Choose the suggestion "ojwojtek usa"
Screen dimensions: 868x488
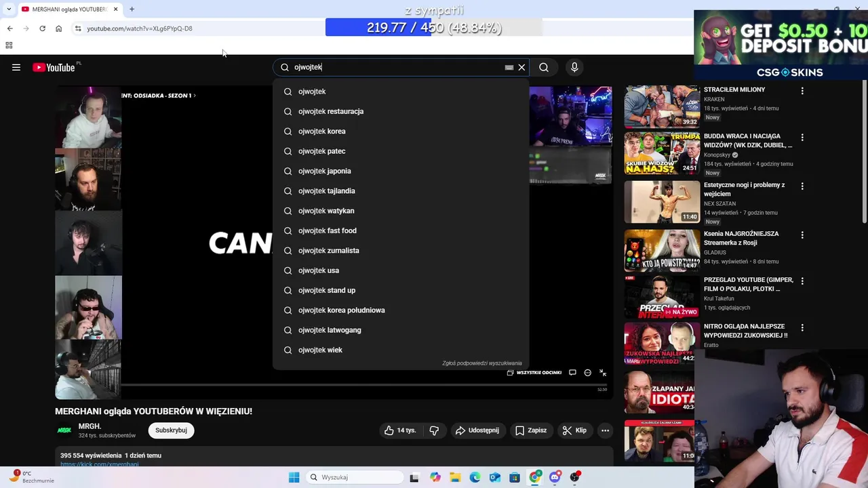point(401,270)
